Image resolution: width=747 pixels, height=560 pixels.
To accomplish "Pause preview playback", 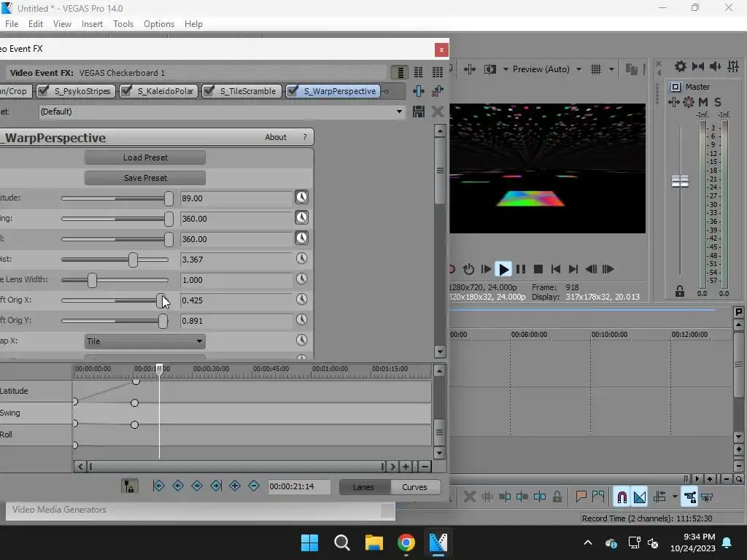I will coord(521,269).
